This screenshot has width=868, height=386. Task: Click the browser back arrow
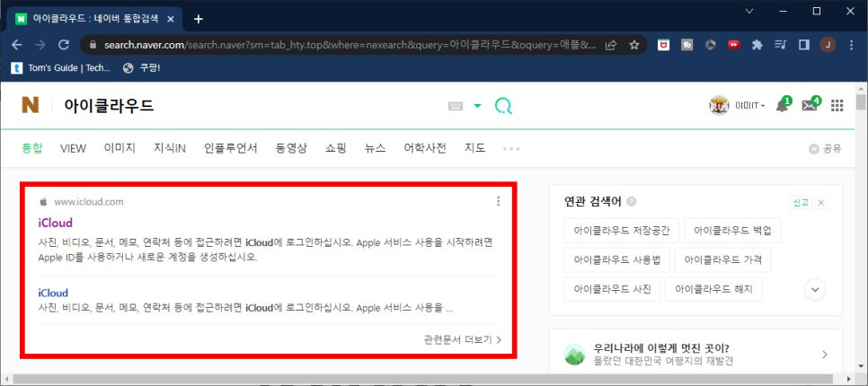16,45
